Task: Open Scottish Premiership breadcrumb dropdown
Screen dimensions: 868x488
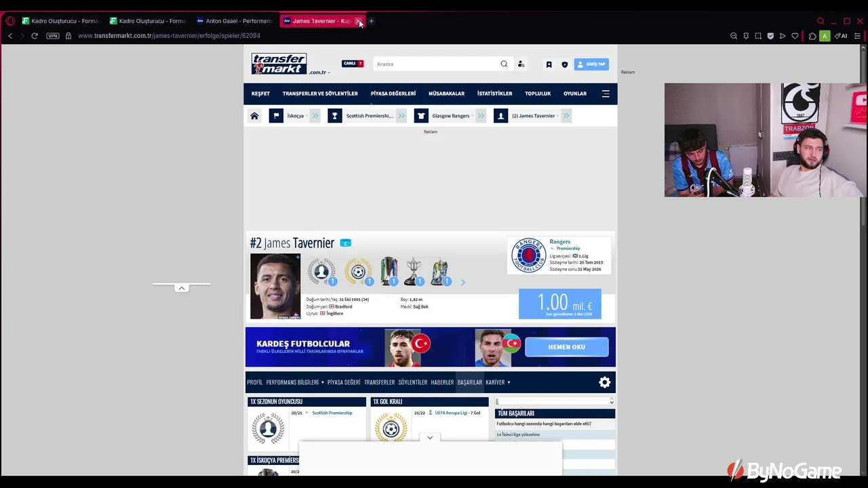Action: [370, 116]
